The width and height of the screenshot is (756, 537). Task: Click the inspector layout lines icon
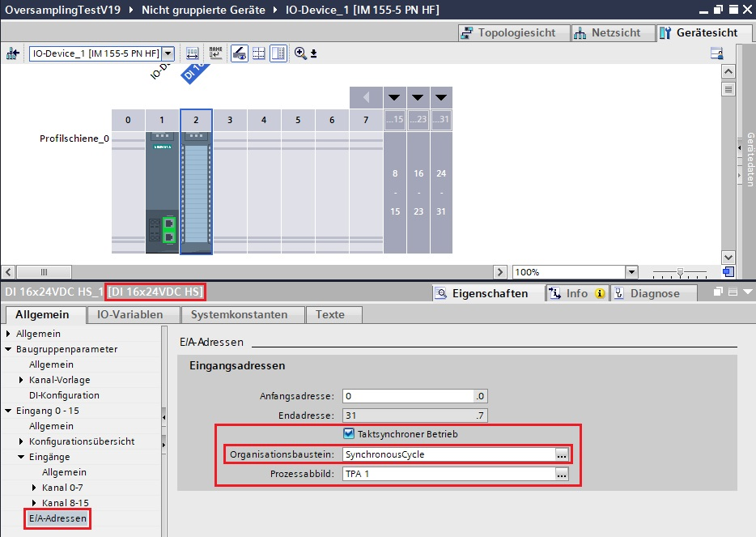(733, 292)
